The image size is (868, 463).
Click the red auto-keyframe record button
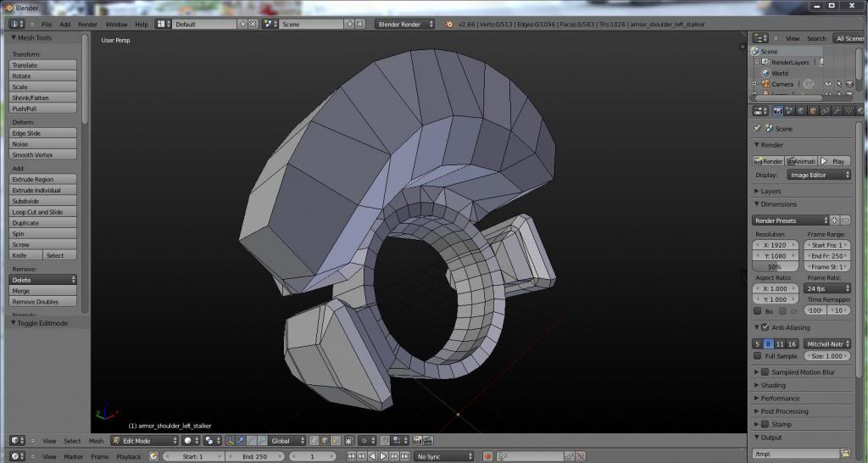(487, 457)
